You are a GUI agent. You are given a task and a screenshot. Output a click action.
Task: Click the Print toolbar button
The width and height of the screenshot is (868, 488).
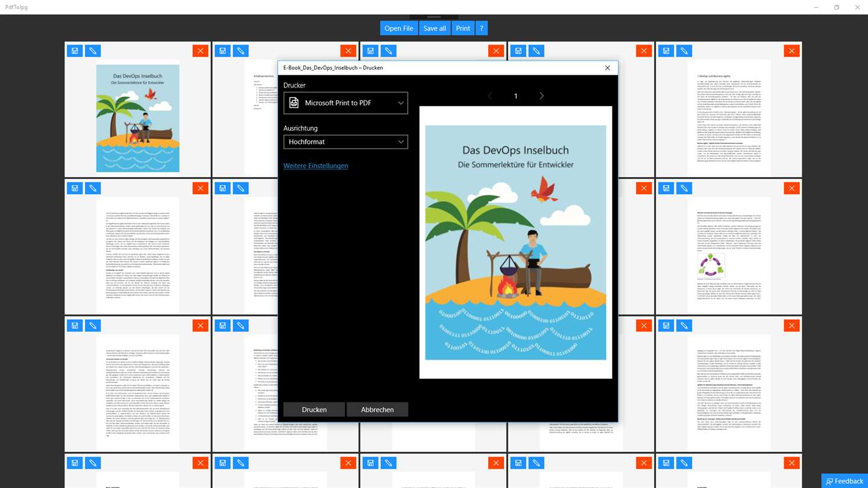coord(463,28)
